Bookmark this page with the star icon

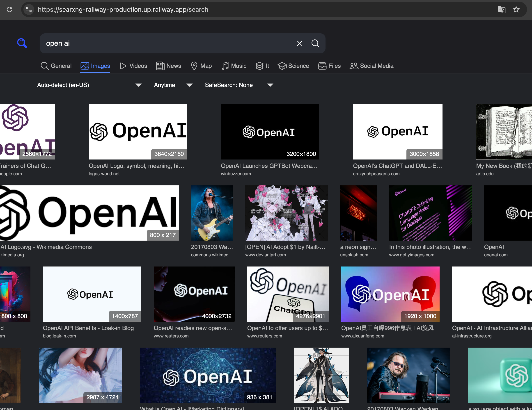pos(516,9)
